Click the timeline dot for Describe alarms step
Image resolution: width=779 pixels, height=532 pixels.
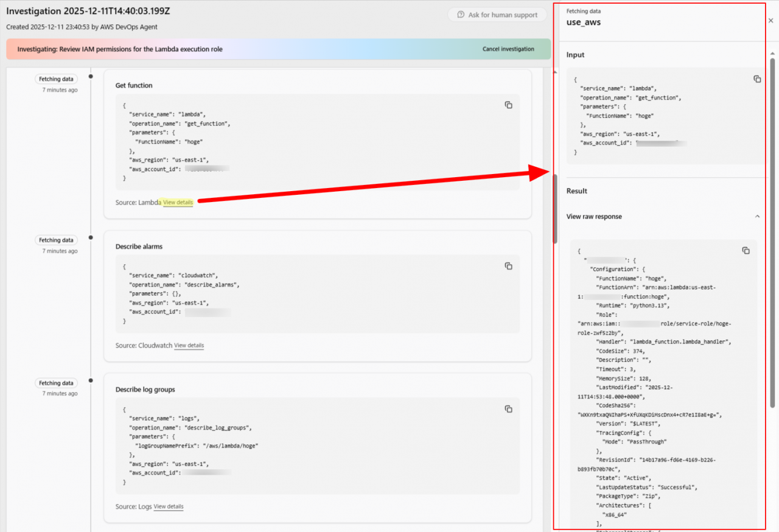pos(91,237)
